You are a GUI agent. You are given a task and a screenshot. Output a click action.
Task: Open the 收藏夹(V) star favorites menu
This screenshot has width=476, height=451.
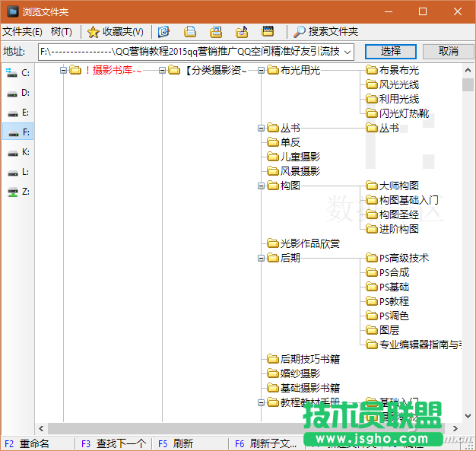pos(116,32)
